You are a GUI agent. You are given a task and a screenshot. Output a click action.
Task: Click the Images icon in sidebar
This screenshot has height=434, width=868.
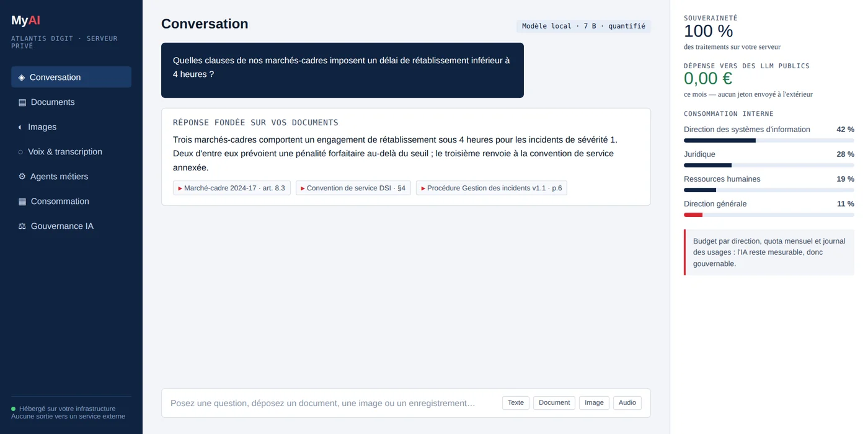pyautogui.click(x=20, y=127)
